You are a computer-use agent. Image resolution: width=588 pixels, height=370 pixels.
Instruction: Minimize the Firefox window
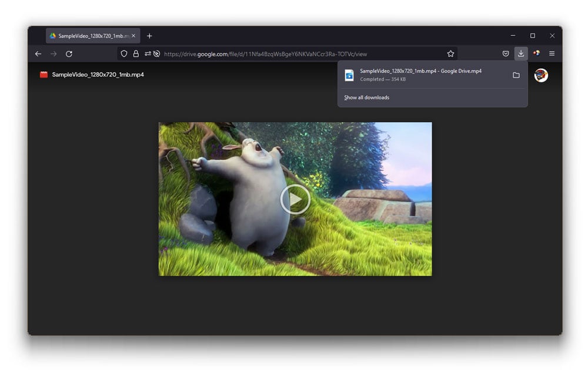click(x=513, y=36)
